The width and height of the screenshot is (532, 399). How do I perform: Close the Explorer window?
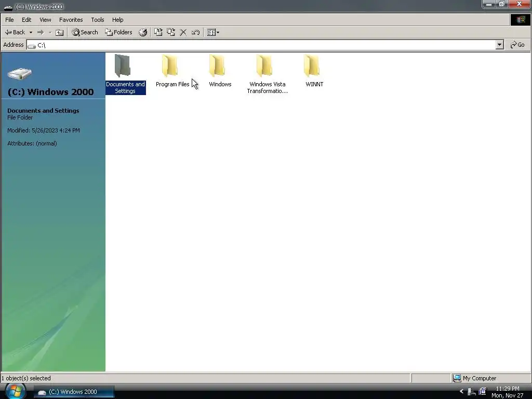pos(519,4)
